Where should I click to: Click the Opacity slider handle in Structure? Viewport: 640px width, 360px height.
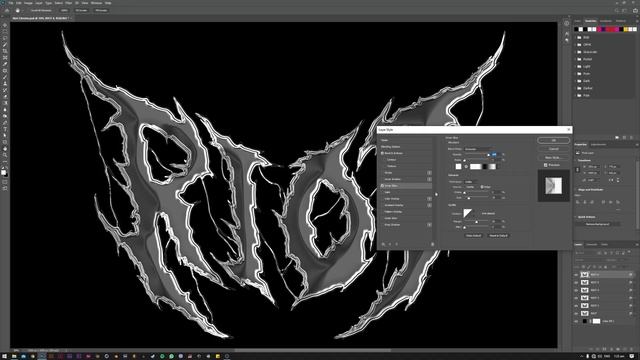tap(489, 155)
